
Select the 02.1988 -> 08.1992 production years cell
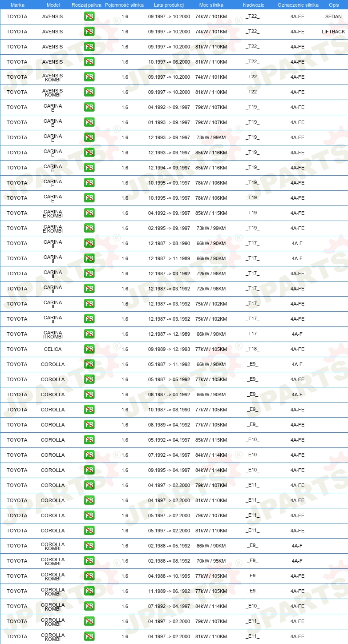pyautogui.click(x=169, y=561)
